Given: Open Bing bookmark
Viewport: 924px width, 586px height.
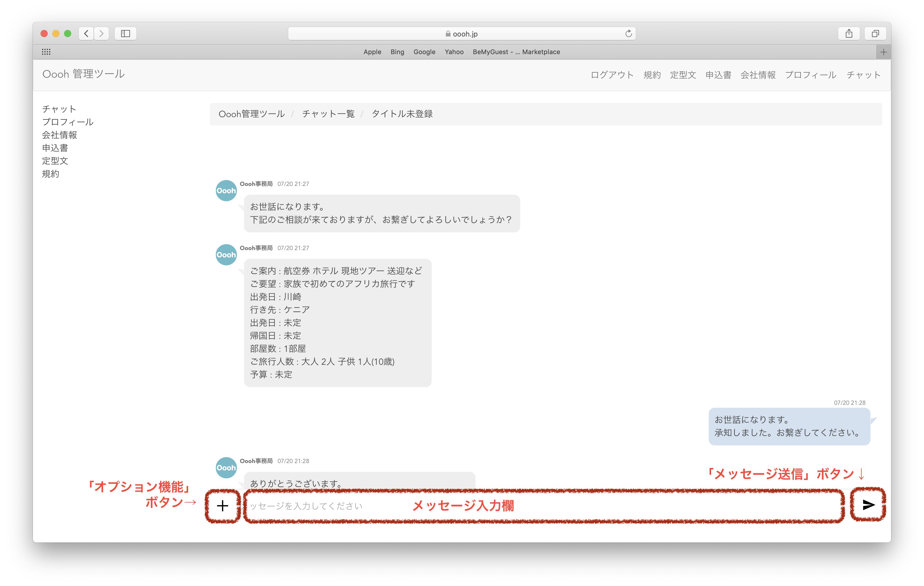Looking at the screenshot, I should tap(397, 52).
